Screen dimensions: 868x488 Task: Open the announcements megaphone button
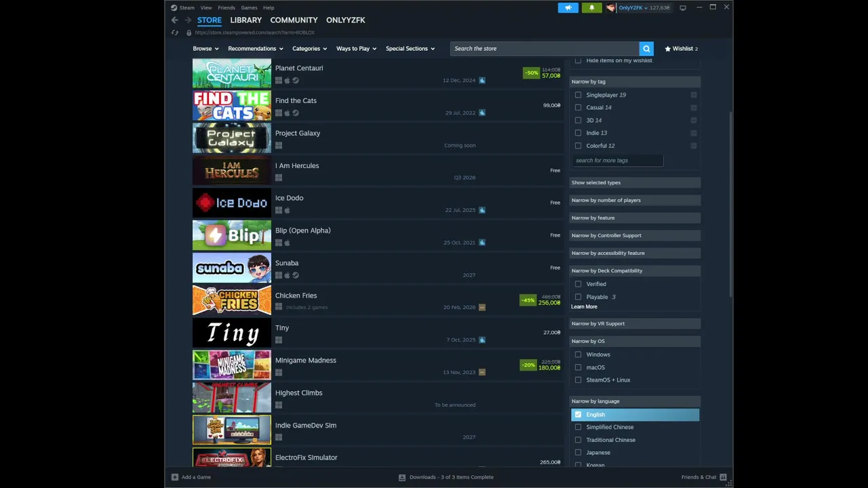(568, 7)
